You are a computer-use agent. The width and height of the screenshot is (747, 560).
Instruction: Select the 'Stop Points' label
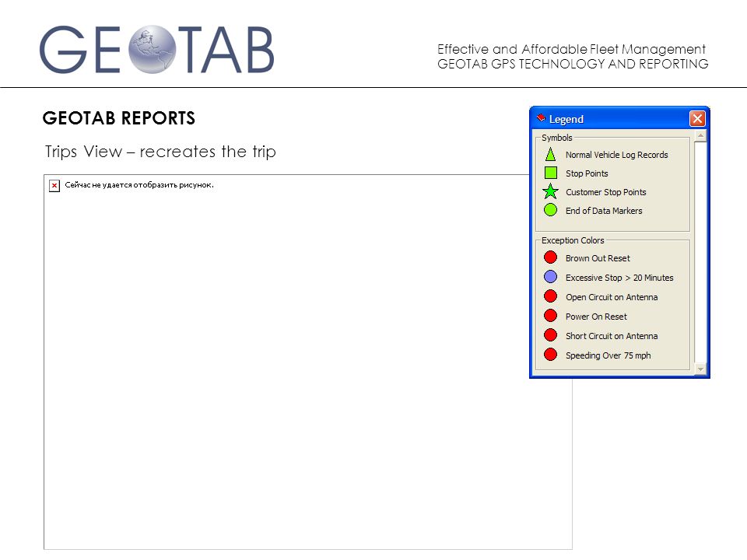pos(587,173)
